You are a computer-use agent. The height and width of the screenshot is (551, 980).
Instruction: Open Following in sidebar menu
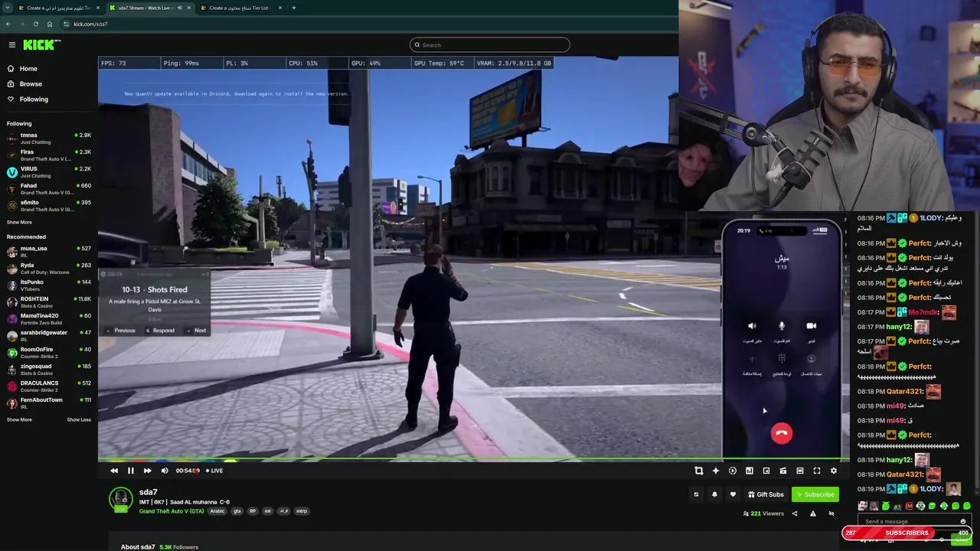tap(34, 99)
